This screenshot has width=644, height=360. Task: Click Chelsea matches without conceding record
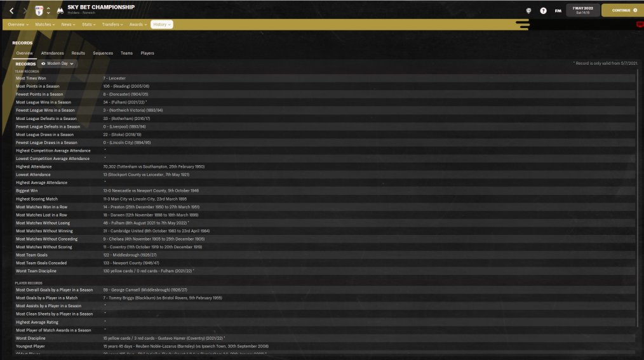[154, 239]
